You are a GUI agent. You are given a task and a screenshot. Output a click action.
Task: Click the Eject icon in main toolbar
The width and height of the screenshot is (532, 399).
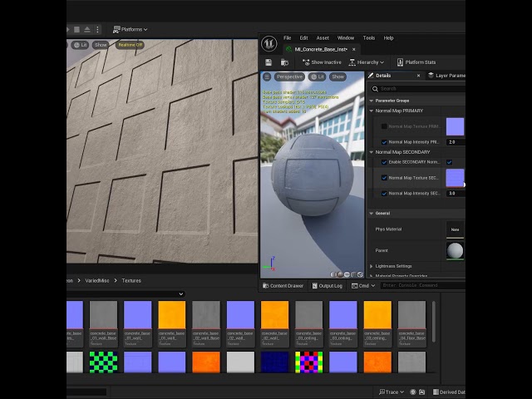coord(87,30)
